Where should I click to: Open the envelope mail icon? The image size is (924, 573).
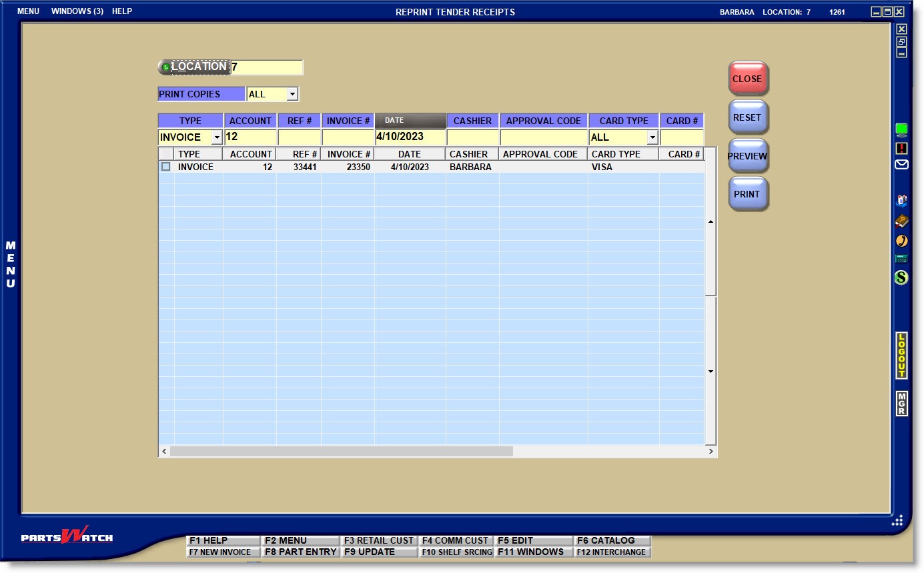(901, 164)
